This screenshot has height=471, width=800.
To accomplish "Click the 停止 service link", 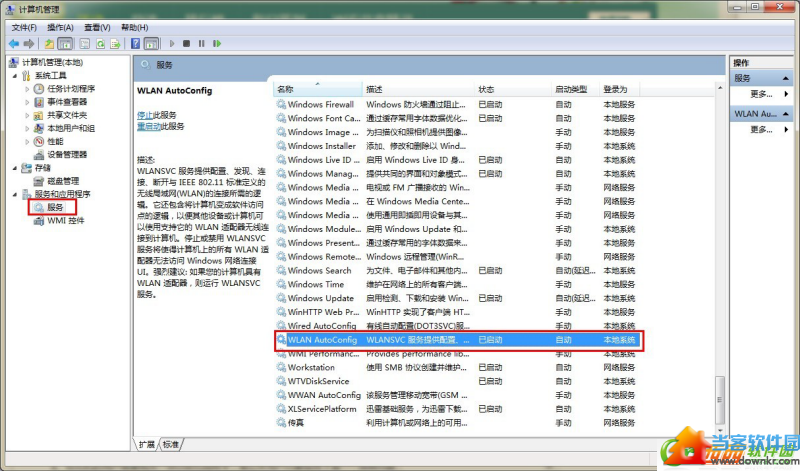I will click(145, 115).
